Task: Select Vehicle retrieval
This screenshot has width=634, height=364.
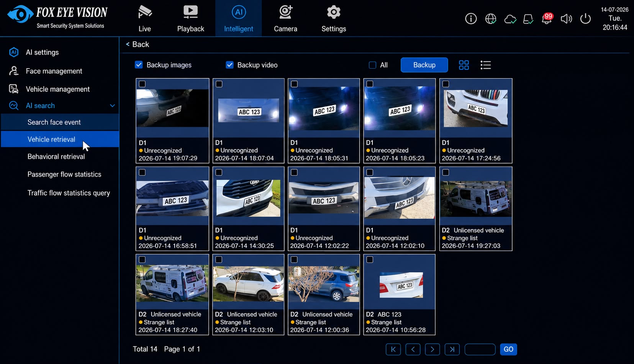Action: pyautogui.click(x=60, y=139)
